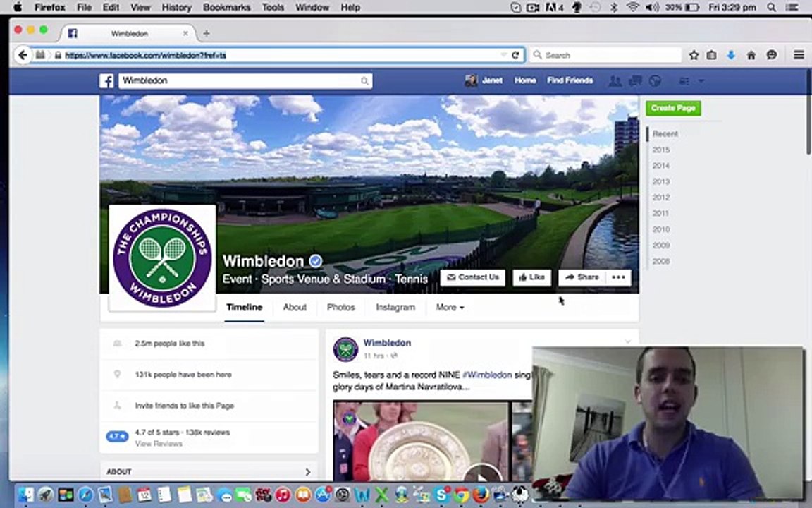Open a new tab with plus button
Image resolution: width=812 pixels, height=508 pixels.
(206, 33)
